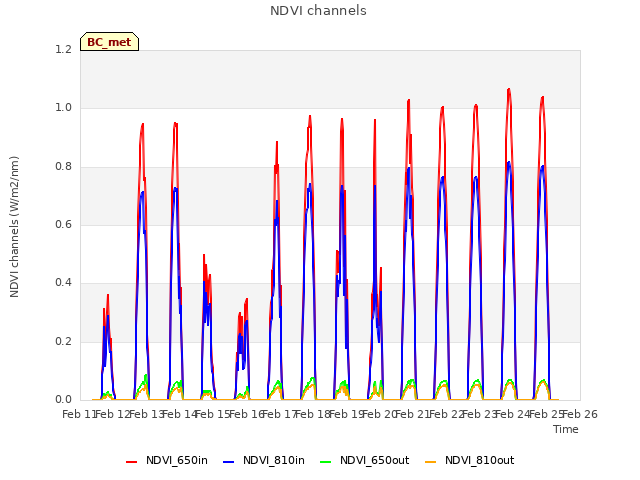Viewport: 640px width, 480px height.
Task: Click the red NDVI_650in legend swatch
Action: click(131, 462)
